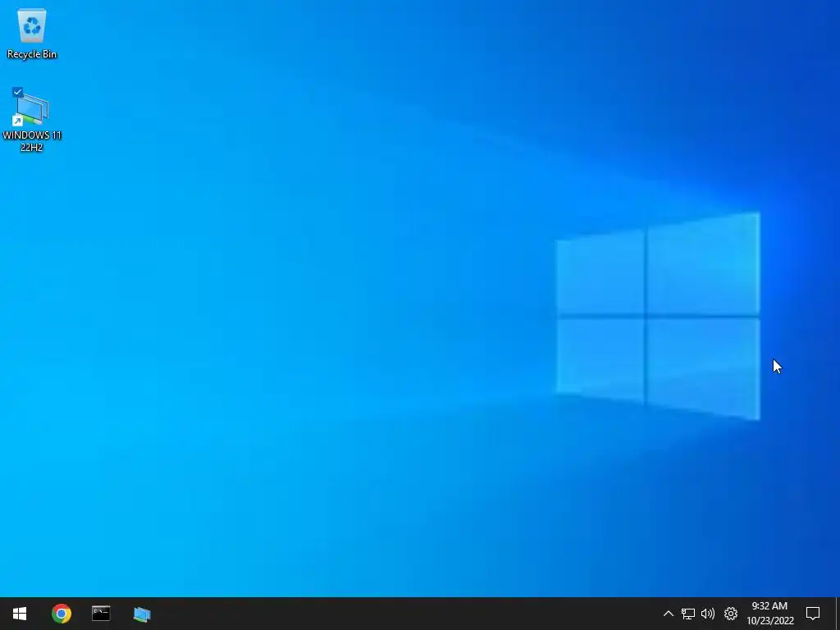Open the clock showing 9:32 AM
Viewport: 840px width, 630px height.
[769, 614]
